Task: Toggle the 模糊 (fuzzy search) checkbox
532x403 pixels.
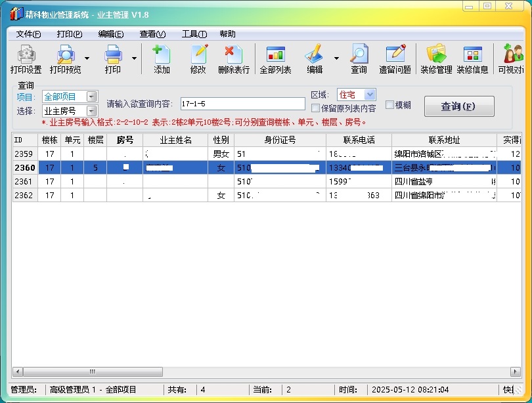Action: (x=389, y=104)
